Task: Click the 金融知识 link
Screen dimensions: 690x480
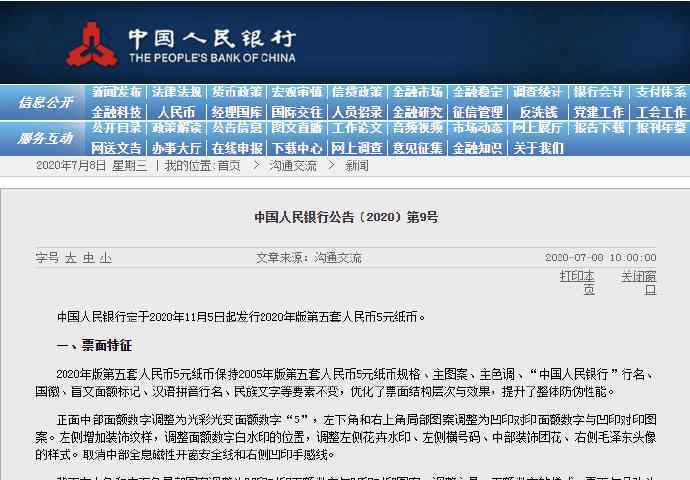Action: [x=478, y=148]
